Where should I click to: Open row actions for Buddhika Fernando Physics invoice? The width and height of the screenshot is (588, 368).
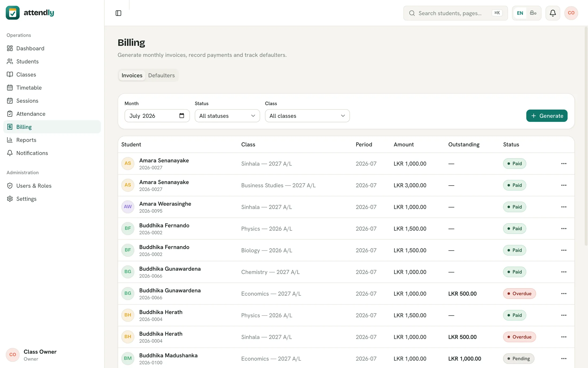coord(564,229)
